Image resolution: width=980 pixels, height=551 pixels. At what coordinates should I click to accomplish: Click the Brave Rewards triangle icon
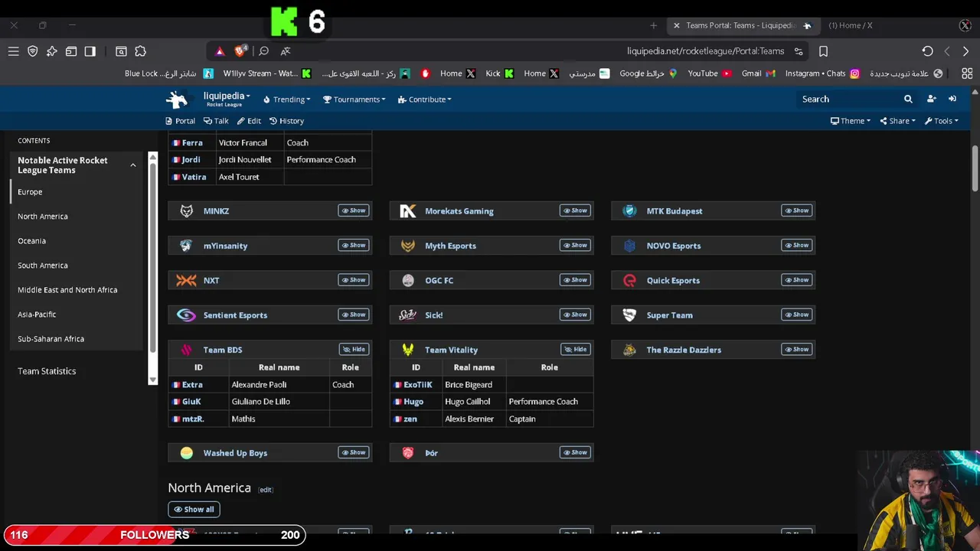220,51
